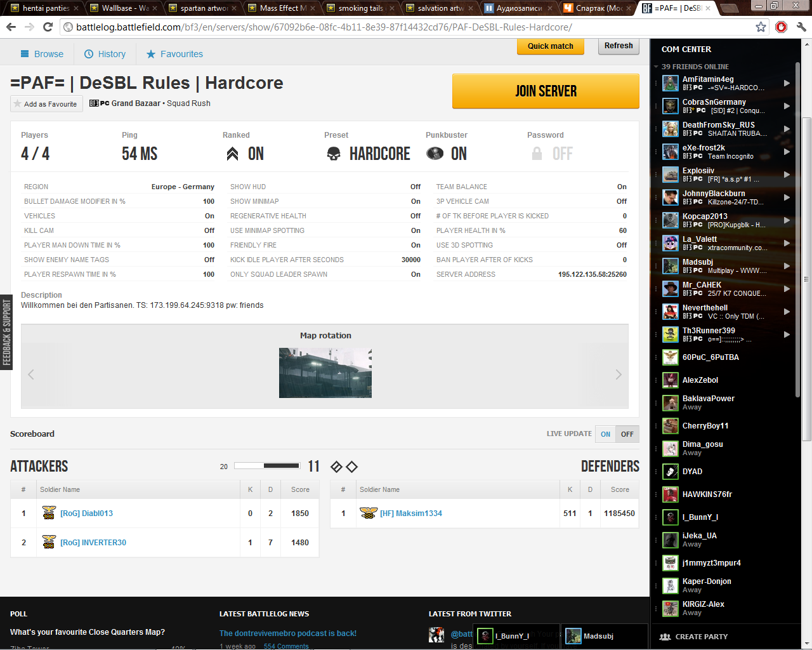Expand DeathFromSky_RUS arrow
This screenshot has width=812, height=650.
tap(787, 129)
